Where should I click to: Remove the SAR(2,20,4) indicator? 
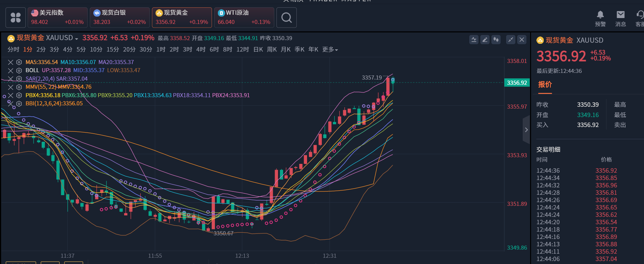pyautogui.click(x=10, y=79)
